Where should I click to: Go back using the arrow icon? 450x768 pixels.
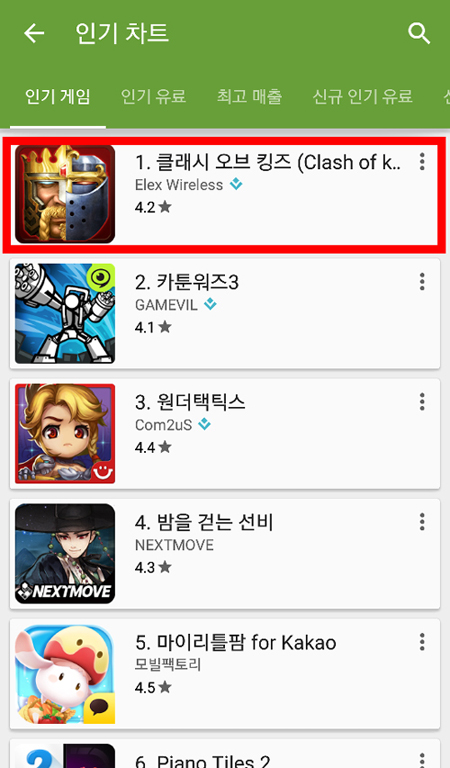pos(34,33)
